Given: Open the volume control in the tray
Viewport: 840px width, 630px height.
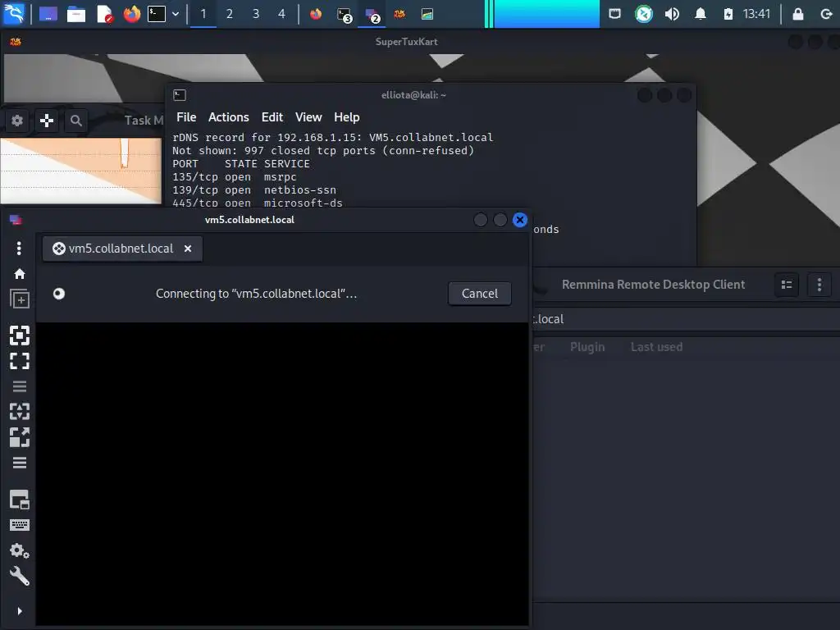Looking at the screenshot, I should [x=672, y=14].
